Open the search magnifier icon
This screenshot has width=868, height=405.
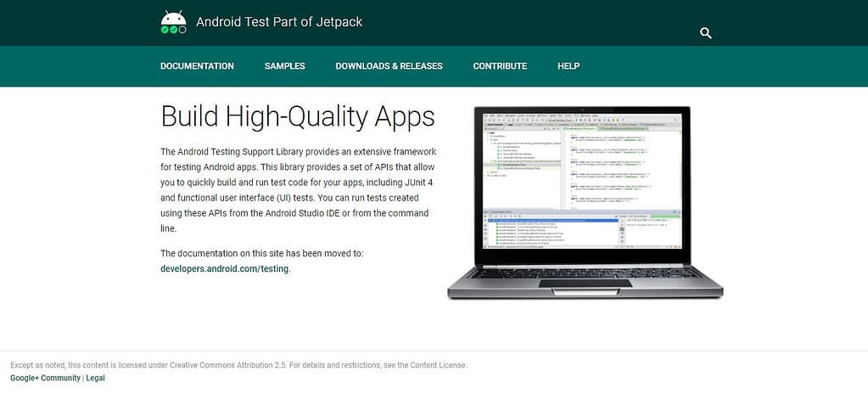point(705,33)
